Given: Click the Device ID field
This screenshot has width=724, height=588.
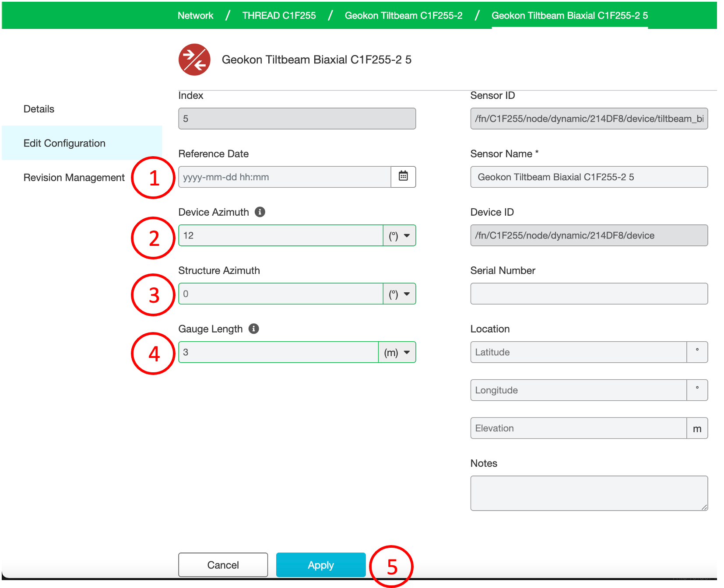Looking at the screenshot, I should coord(589,235).
